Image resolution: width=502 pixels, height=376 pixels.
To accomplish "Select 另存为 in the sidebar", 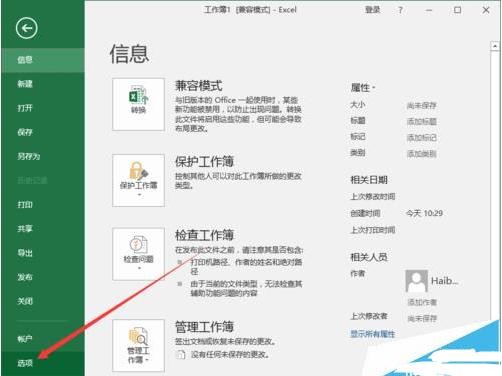I will 43,156.
